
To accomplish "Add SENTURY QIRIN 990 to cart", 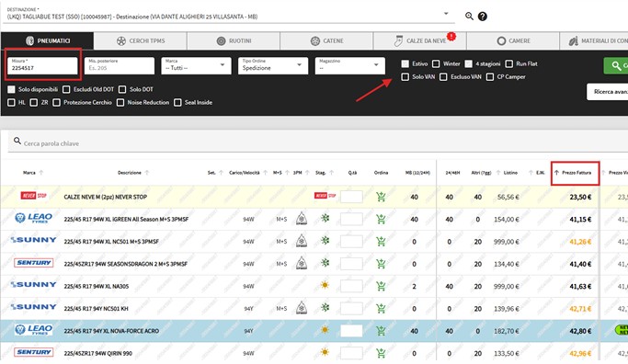I will [381, 353].
